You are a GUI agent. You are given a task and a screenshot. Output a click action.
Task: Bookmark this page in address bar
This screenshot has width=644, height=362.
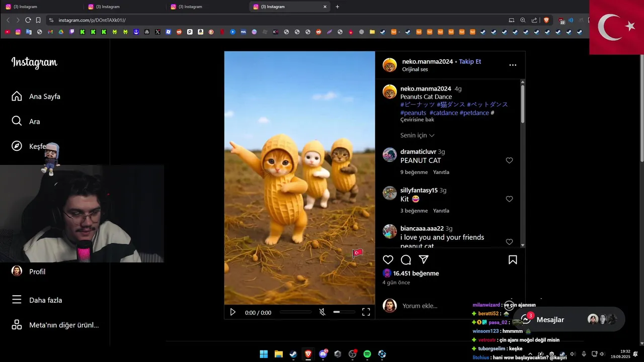pos(38,20)
